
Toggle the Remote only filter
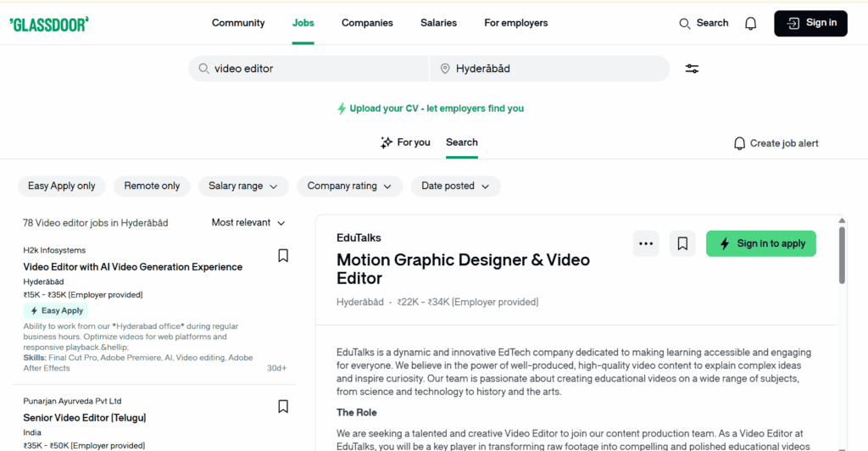click(x=152, y=186)
